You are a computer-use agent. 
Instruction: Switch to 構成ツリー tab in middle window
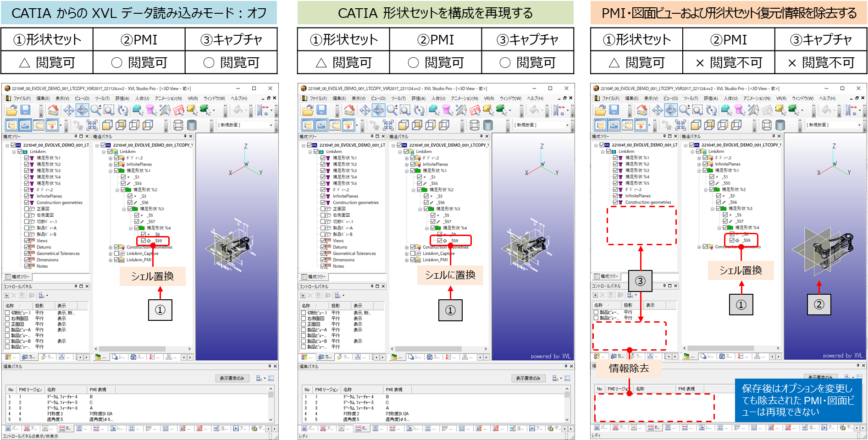(x=314, y=277)
